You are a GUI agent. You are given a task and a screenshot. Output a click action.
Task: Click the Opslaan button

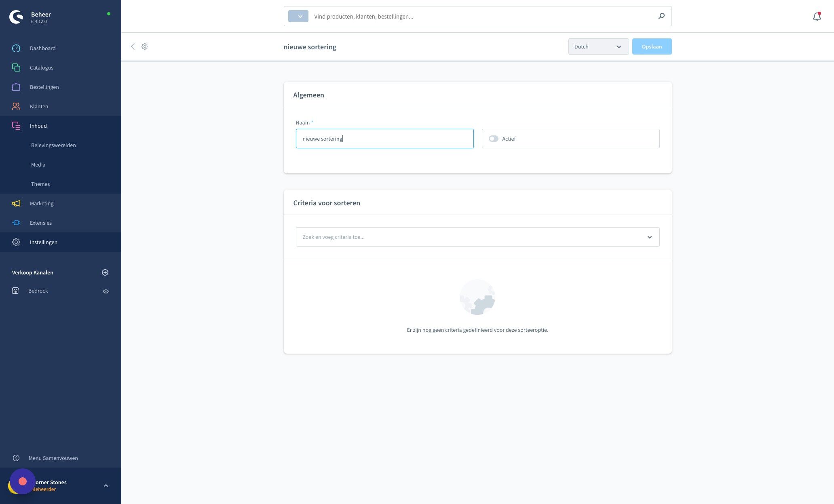coord(652,46)
